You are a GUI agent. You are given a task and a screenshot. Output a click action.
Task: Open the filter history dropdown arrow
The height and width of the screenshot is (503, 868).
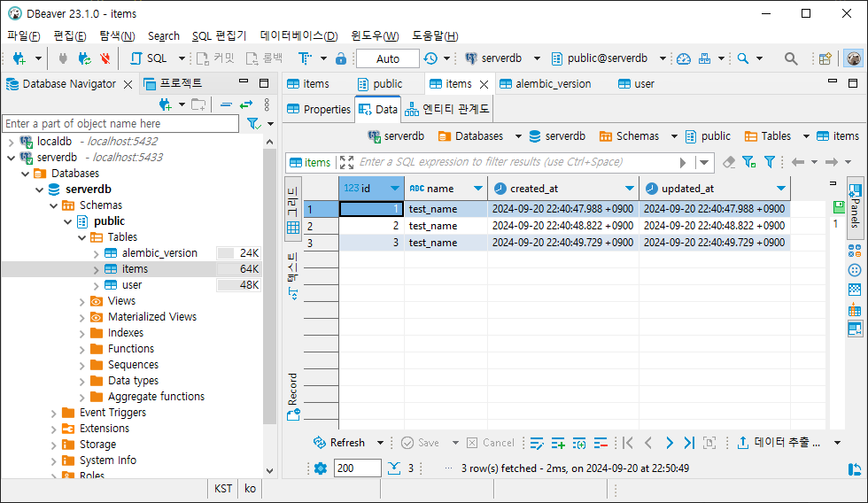pyautogui.click(x=704, y=162)
